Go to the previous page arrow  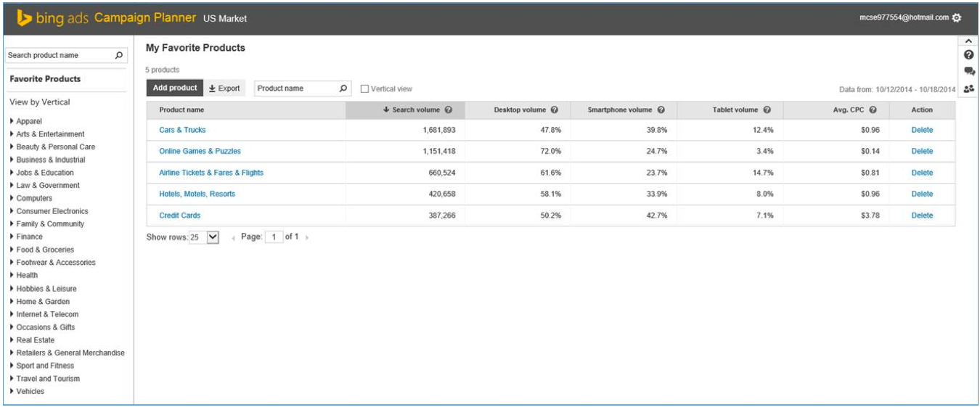tap(233, 238)
